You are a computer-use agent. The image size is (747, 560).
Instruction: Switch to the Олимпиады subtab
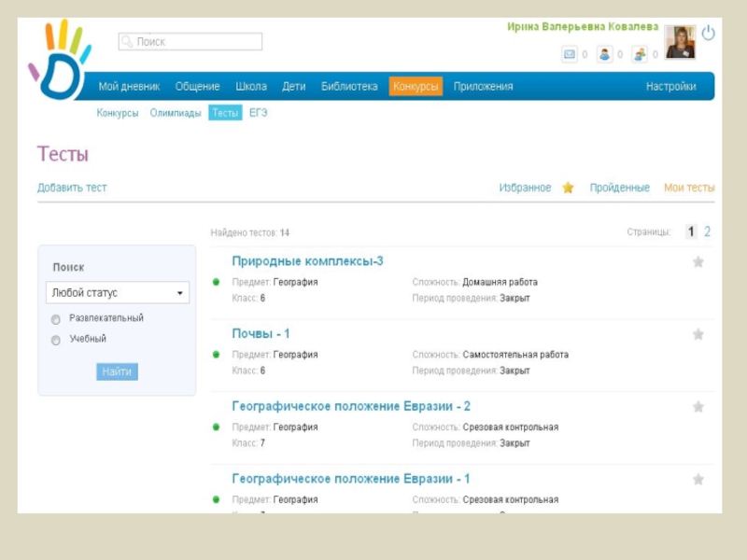click(x=176, y=113)
